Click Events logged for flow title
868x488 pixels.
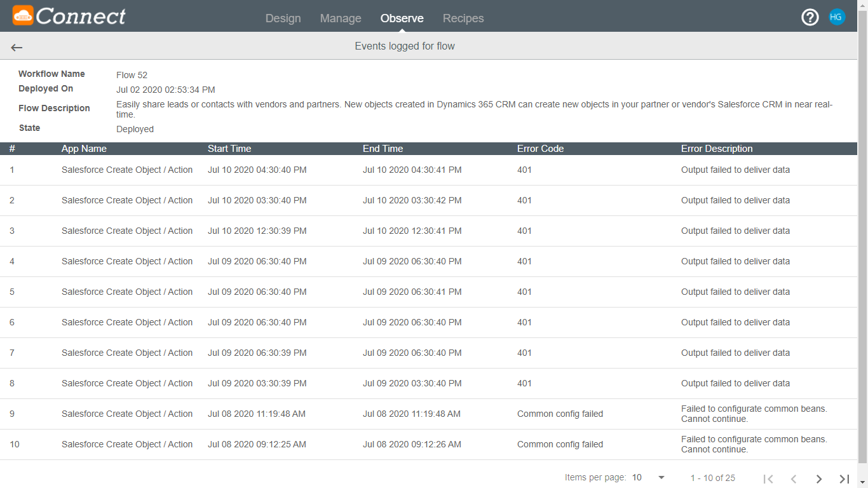point(405,46)
